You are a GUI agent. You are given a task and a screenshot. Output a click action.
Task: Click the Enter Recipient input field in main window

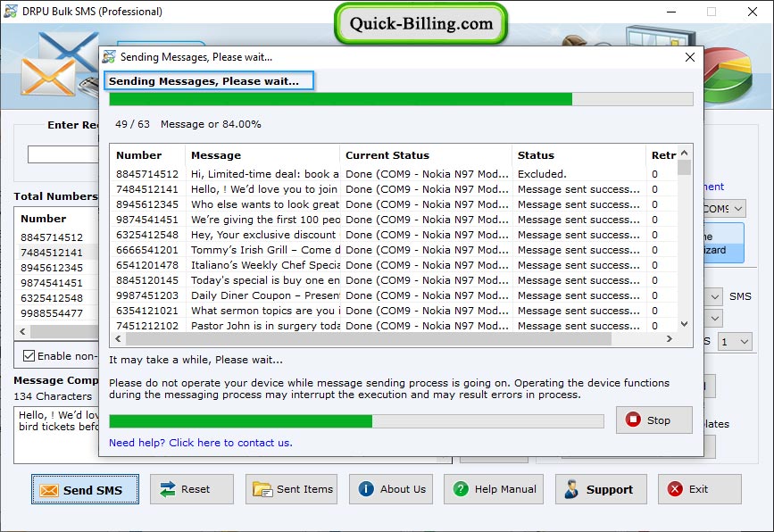coord(63,154)
